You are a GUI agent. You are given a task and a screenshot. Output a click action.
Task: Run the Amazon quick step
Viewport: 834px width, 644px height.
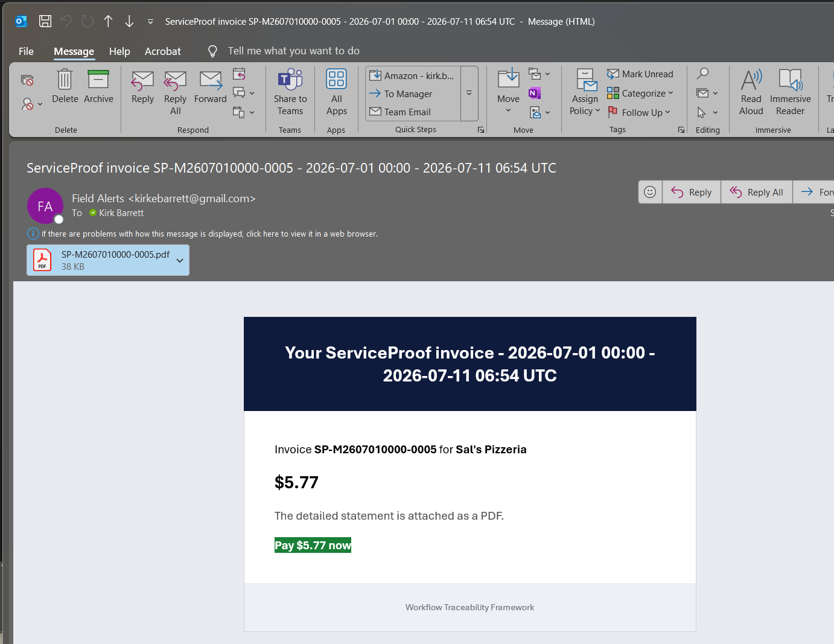coord(413,75)
